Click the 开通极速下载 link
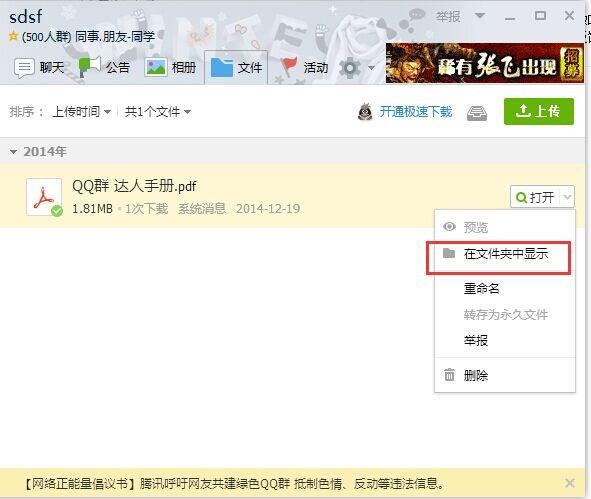Viewport: 591px width, 499px height. [x=415, y=112]
